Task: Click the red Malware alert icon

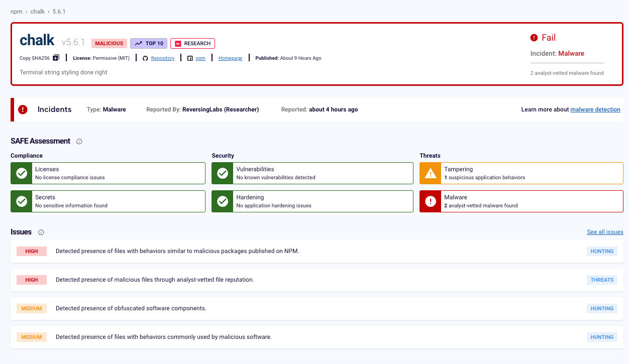Action: click(x=430, y=201)
